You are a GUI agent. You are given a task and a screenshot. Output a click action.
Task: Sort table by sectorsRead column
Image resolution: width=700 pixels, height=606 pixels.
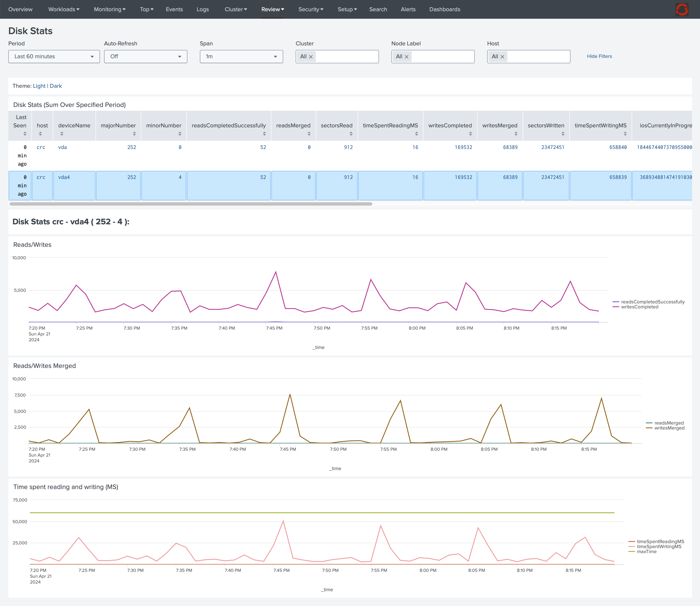[351, 134]
